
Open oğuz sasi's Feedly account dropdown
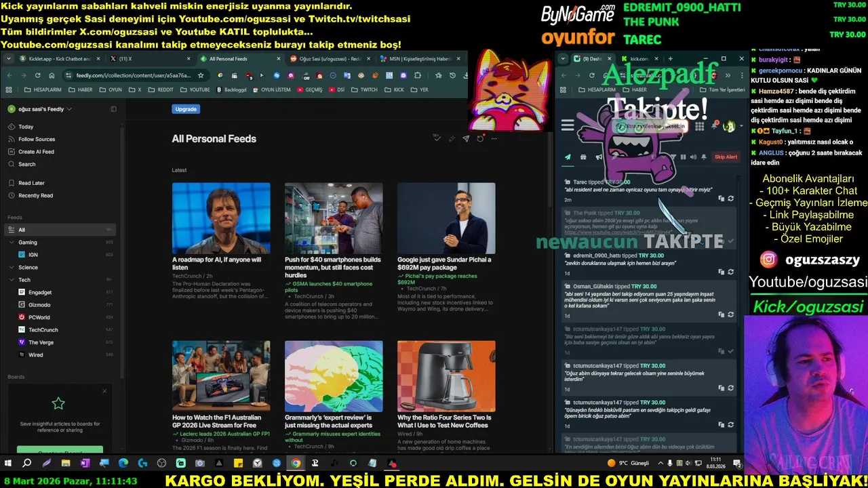pyautogui.click(x=40, y=109)
